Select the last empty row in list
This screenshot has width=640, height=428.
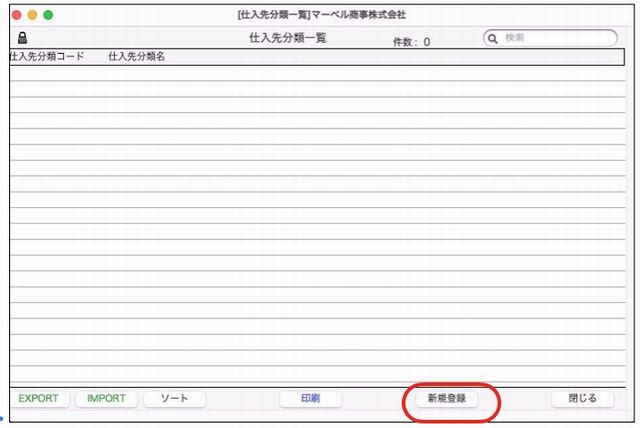[320, 375]
